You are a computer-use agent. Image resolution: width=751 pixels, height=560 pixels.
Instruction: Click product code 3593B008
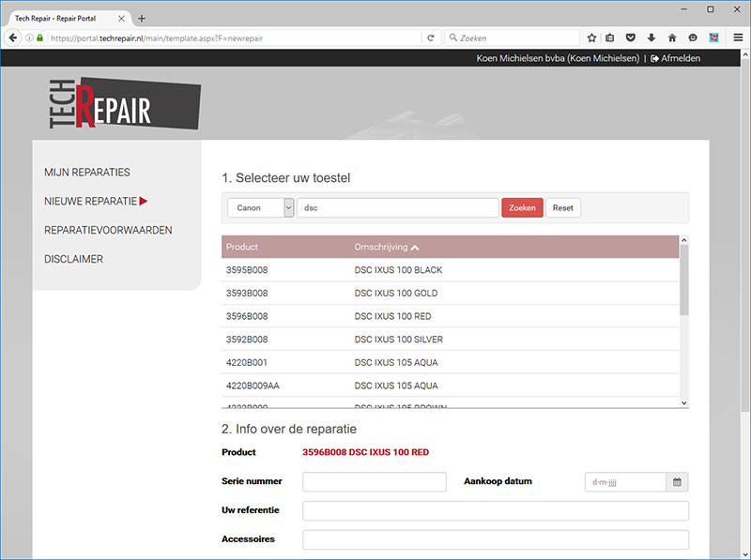tap(247, 293)
